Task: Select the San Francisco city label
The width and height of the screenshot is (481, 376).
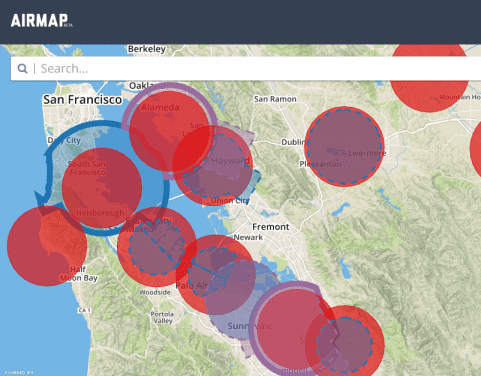Action: (83, 99)
